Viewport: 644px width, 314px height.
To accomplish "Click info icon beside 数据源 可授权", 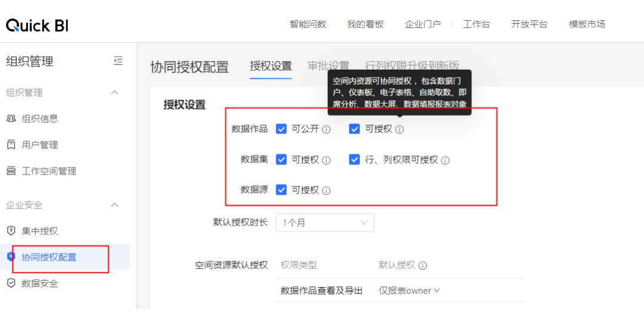I will coord(326,191).
